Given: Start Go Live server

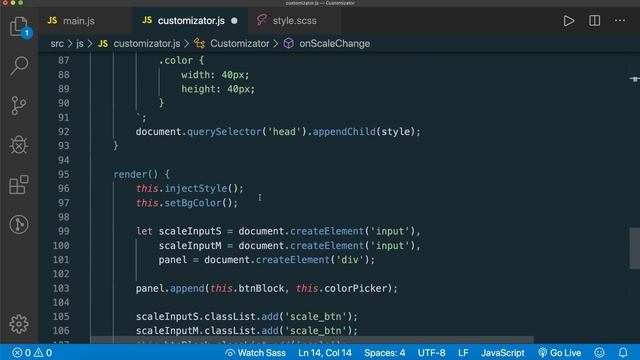Looking at the screenshot, I should pyautogui.click(x=560, y=353).
